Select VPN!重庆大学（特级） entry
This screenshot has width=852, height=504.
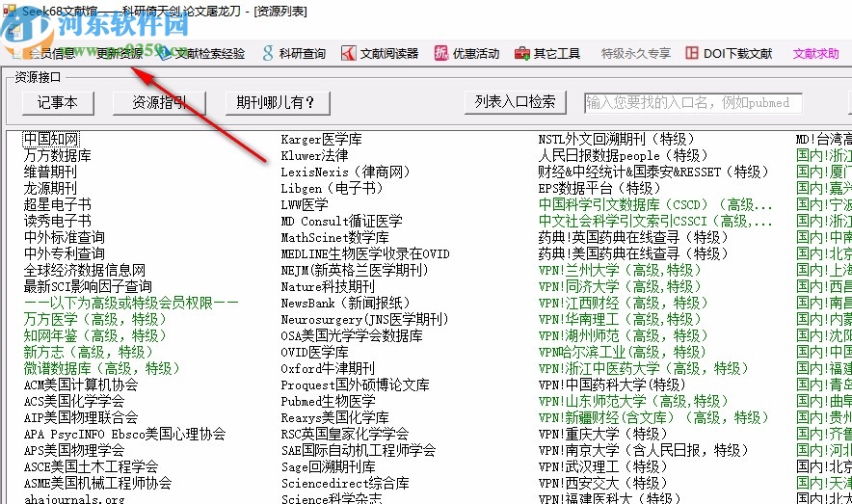602,434
